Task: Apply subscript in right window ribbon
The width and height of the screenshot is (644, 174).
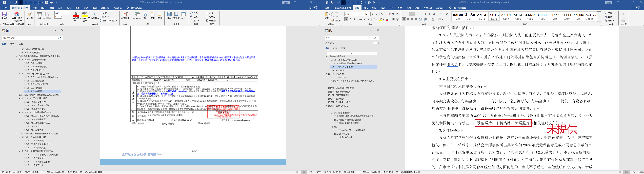Action: (365, 19)
